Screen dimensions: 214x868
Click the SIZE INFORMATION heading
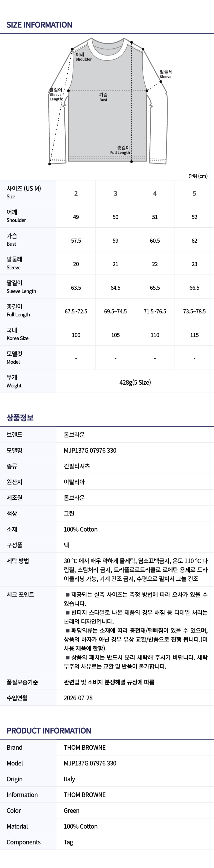[39, 25]
